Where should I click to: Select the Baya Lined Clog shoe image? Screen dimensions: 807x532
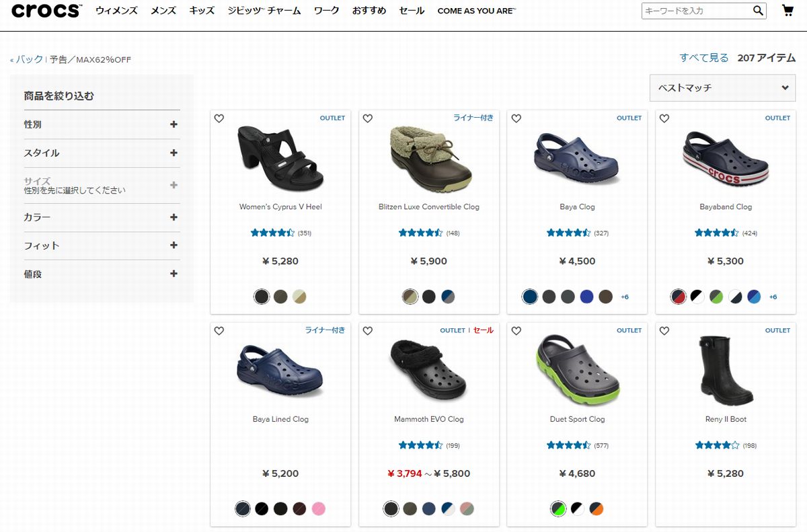(x=280, y=371)
